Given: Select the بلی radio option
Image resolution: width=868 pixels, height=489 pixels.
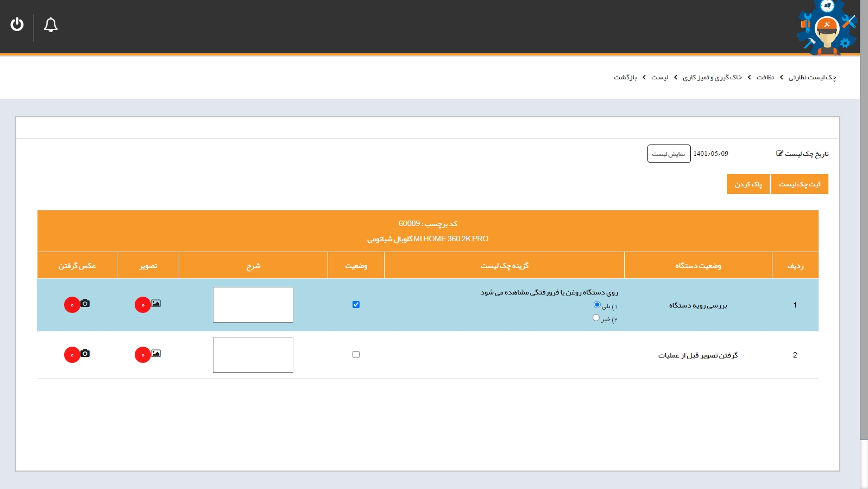Looking at the screenshot, I should pos(597,305).
